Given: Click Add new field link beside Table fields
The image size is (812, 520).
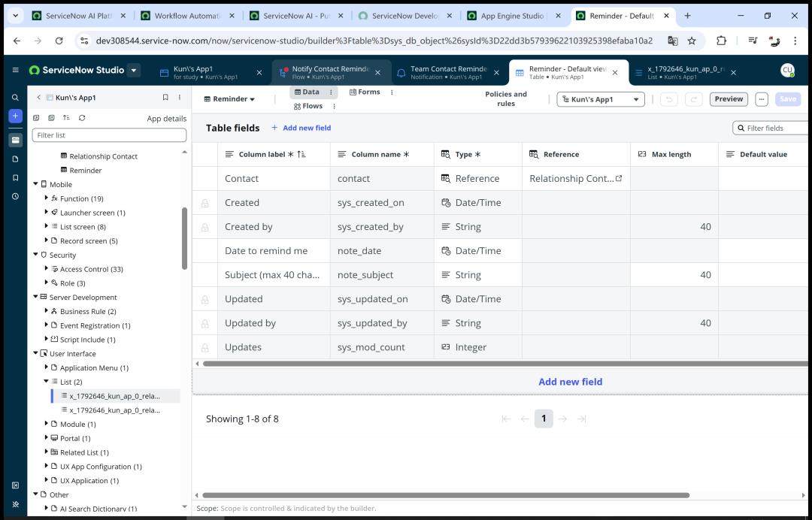Looking at the screenshot, I should pyautogui.click(x=301, y=128).
